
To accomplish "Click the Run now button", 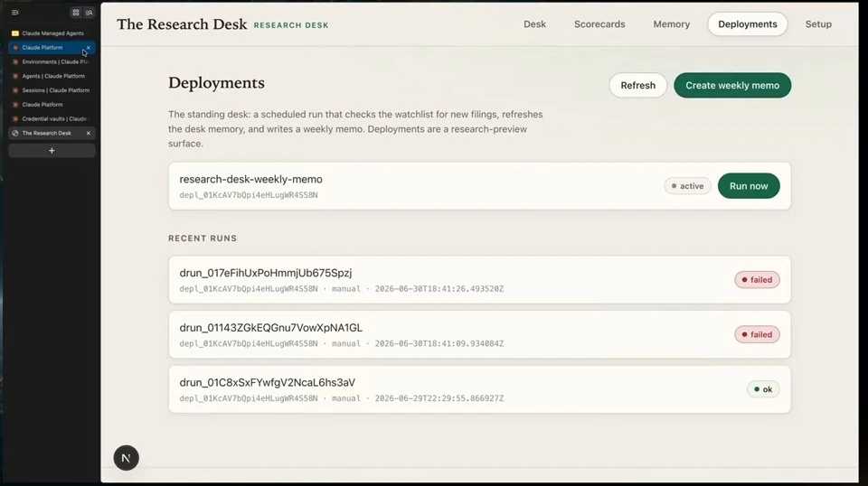I will (x=749, y=186).
